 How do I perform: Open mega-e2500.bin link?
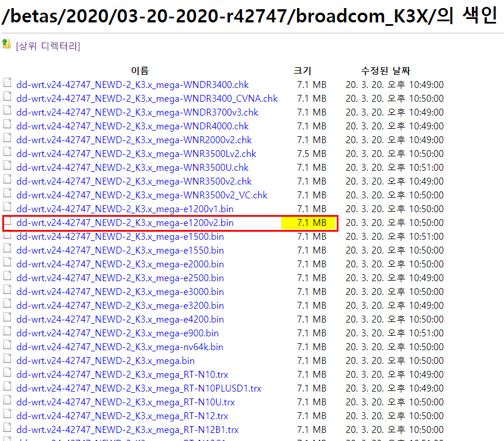(x=120, y=278)
